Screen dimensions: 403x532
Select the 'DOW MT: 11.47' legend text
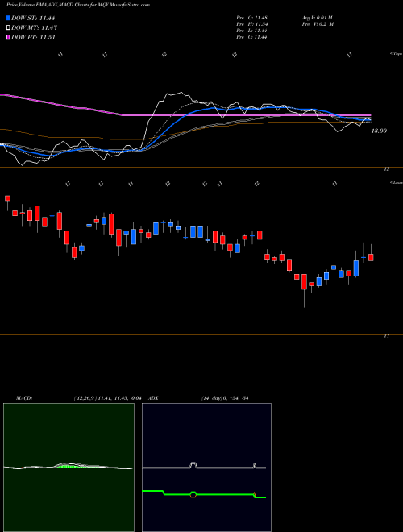click(x=34, y=28)
